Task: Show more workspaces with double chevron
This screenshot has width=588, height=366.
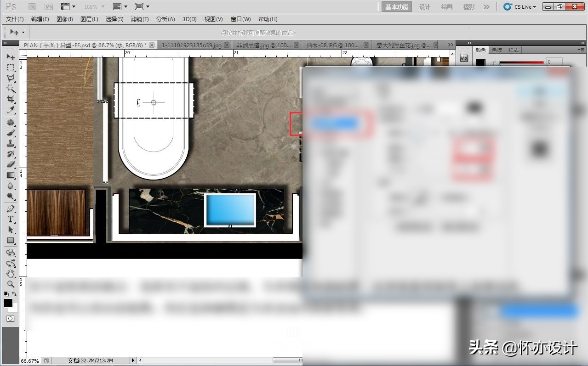Action: [486, 7]
